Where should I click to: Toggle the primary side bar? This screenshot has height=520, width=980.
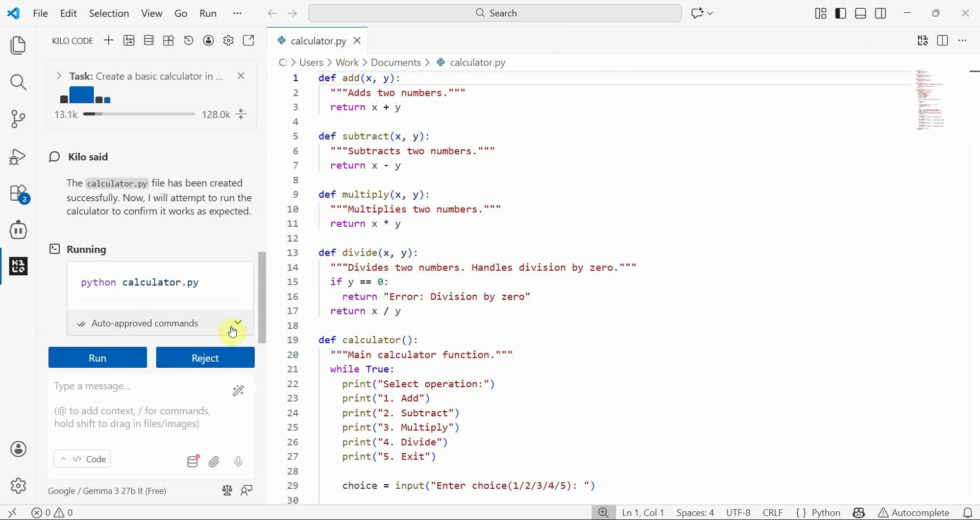(x=841, y=13)
